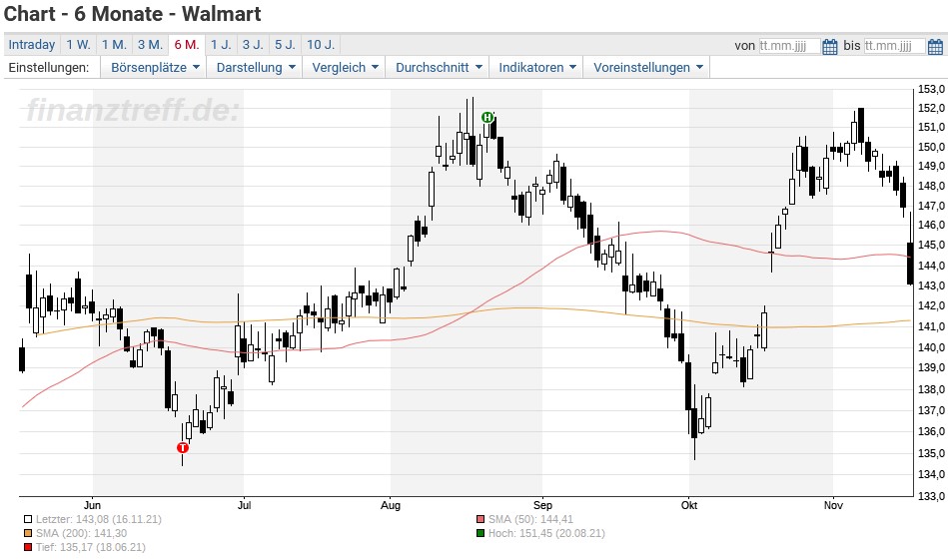Screen dimensions: 948x560
Task: Open the 'bis' date calendar picker icon
Action: pyautogui.click(x=935, y=46)
